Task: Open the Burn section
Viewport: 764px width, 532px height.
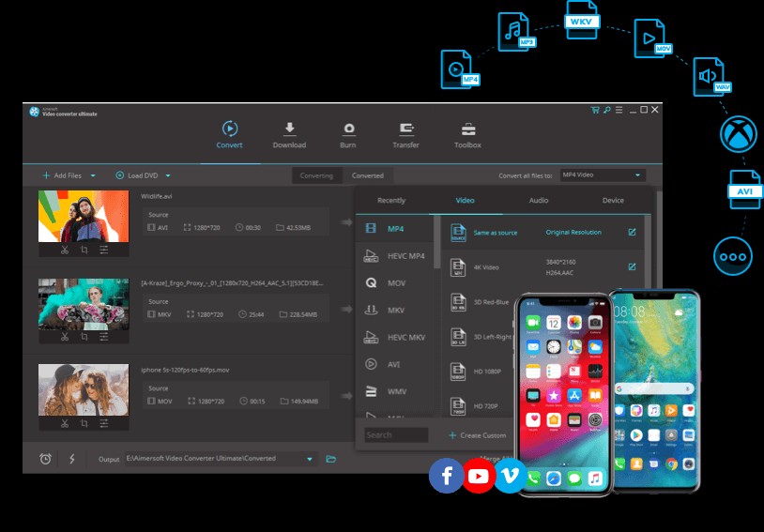Action: pyautogui.click(x=348, y=135)
